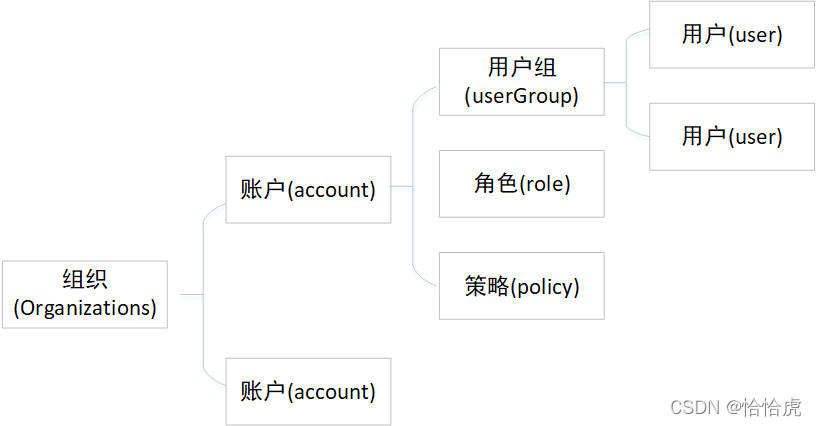Click the upper 用户(user) node

732,35
